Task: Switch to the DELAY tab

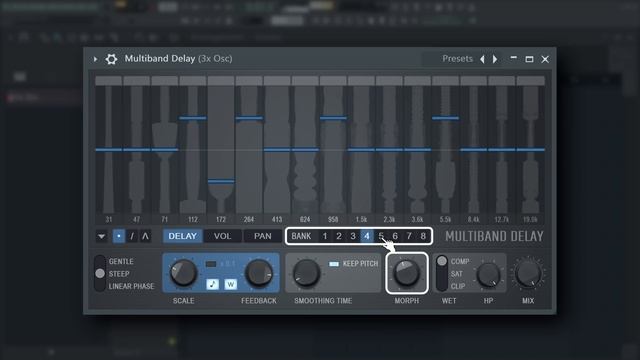Action: pyautogui.click(x=182, y=236)
